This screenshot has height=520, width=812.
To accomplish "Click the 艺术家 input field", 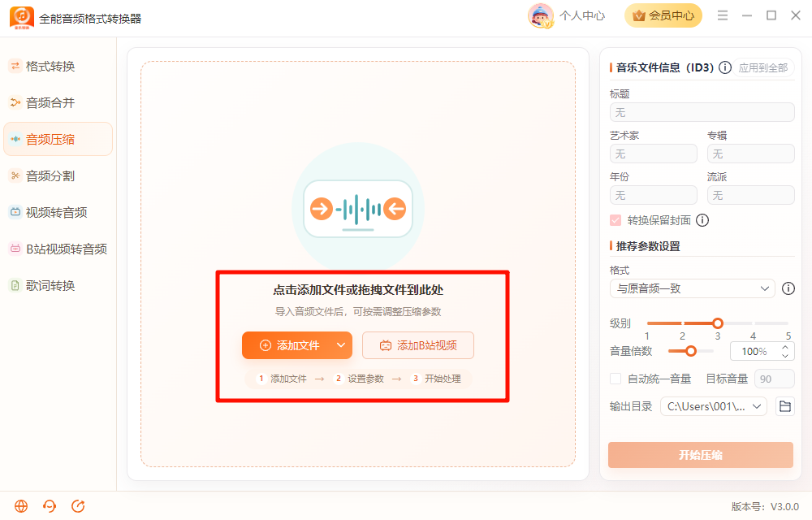I will click(654, 154).
